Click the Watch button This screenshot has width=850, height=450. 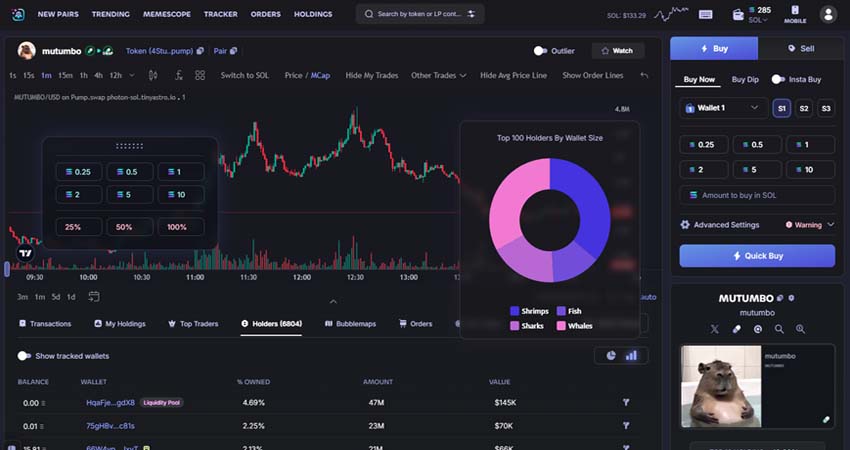click(616, 50)
